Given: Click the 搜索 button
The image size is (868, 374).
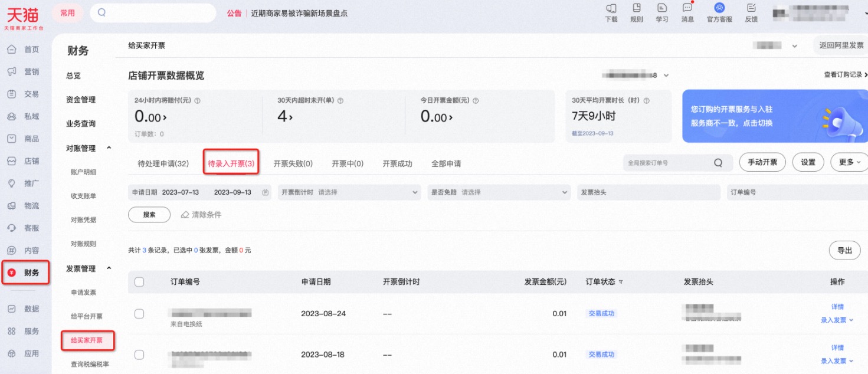Looking at the screenshot, I should point(149,215).
